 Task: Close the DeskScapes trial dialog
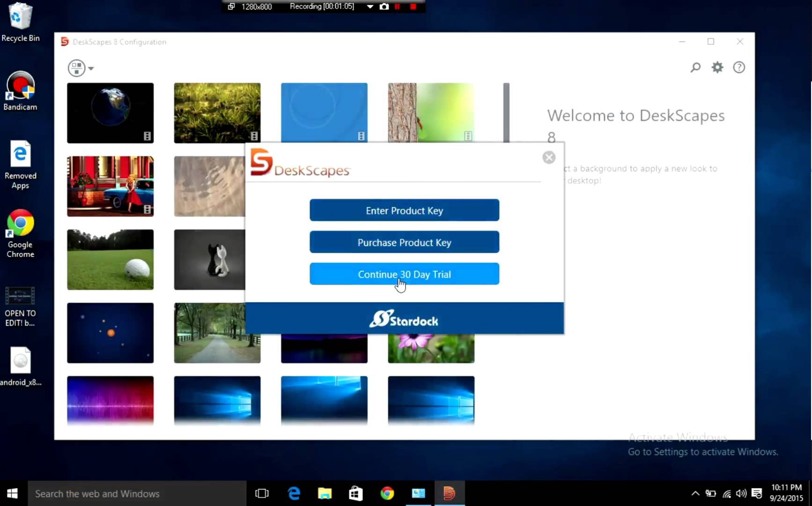click(549, 157)
